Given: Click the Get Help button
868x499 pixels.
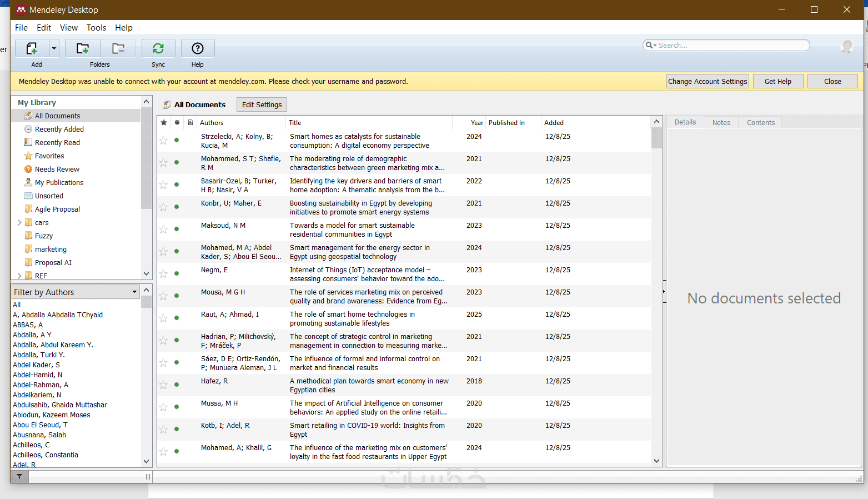Looking at the screenshot, I should pyautogui.click(x=778, y=81).
